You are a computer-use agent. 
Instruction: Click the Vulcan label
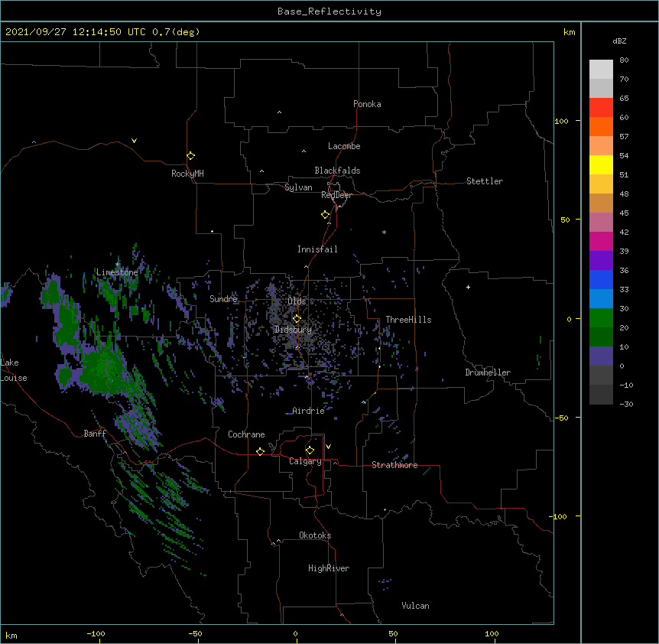pos(415,606)
